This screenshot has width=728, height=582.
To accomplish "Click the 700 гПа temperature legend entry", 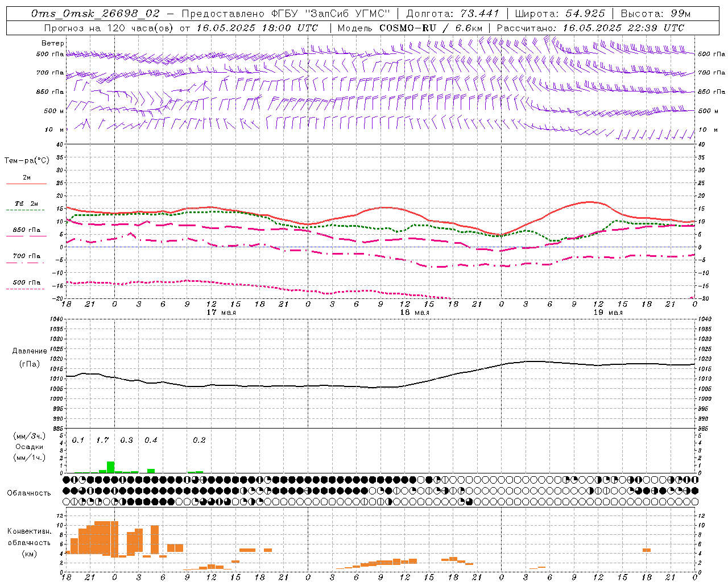I will coord(27,256).
